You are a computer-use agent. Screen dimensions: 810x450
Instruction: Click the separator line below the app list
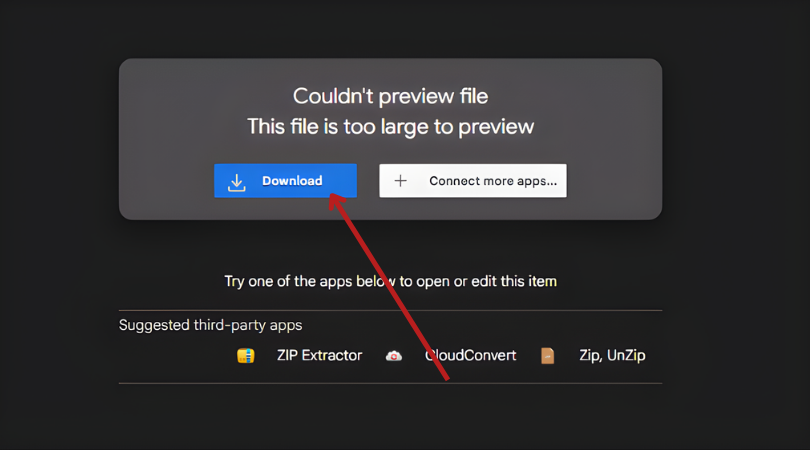[390, 383]
